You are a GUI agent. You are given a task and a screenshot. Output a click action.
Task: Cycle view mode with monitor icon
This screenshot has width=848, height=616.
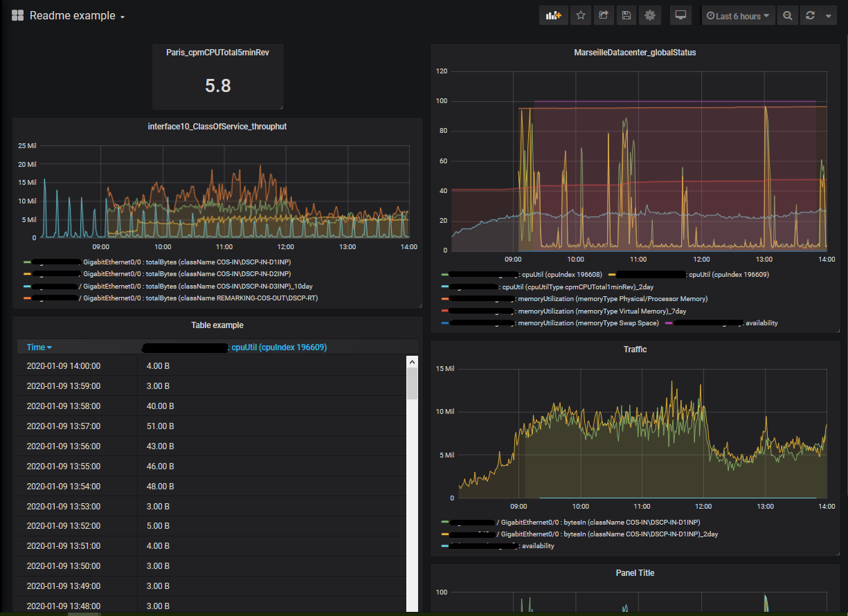coord(680,15)
